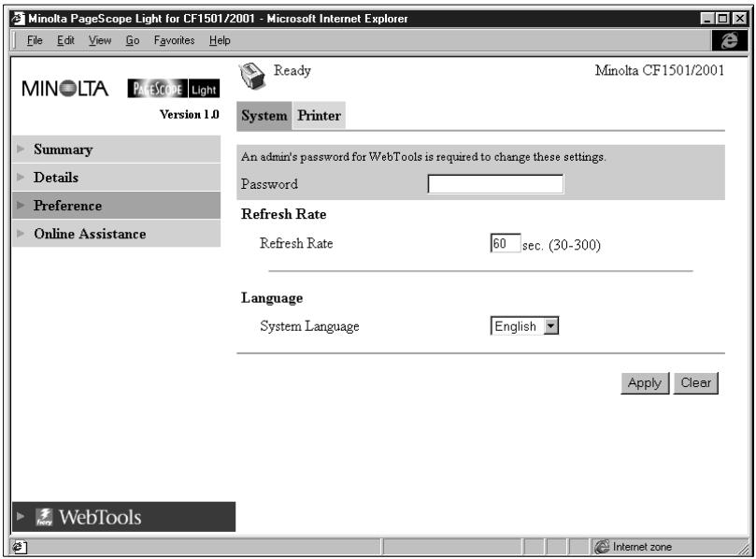Click the printer status icon next to Ready
Viewport: 756px width, 559px height.
tap(252, 76)
